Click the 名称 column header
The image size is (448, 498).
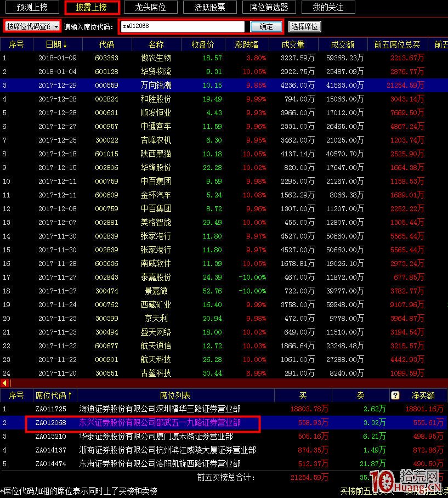tap(156, 44)
